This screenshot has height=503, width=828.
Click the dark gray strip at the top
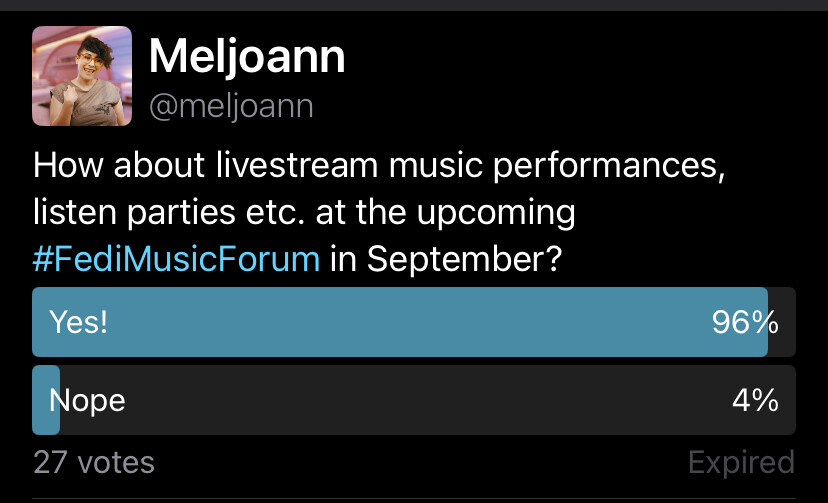(414, 5)
